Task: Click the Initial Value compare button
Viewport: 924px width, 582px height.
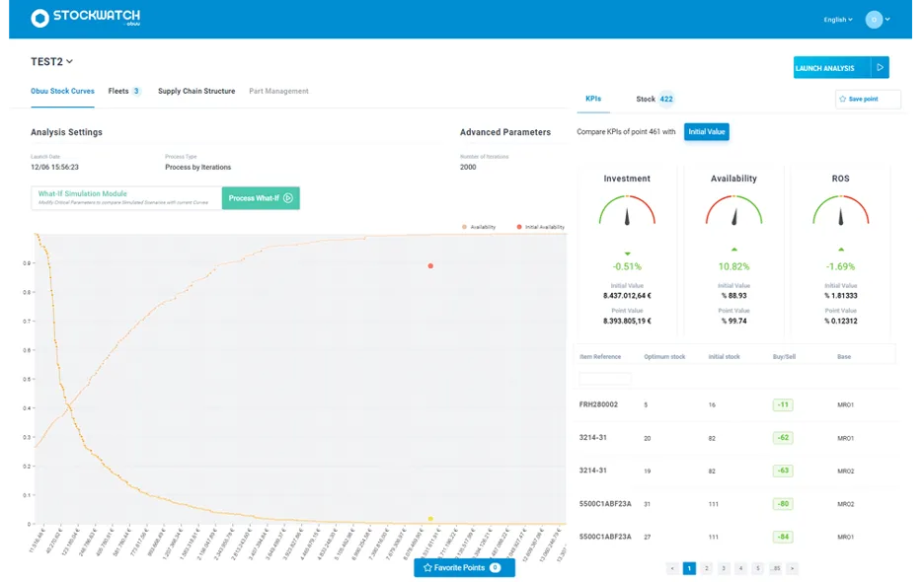Action: (x=706, y=132)
